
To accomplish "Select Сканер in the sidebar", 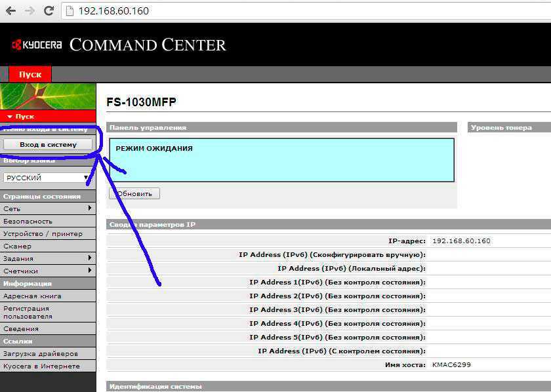I will 48,246.
